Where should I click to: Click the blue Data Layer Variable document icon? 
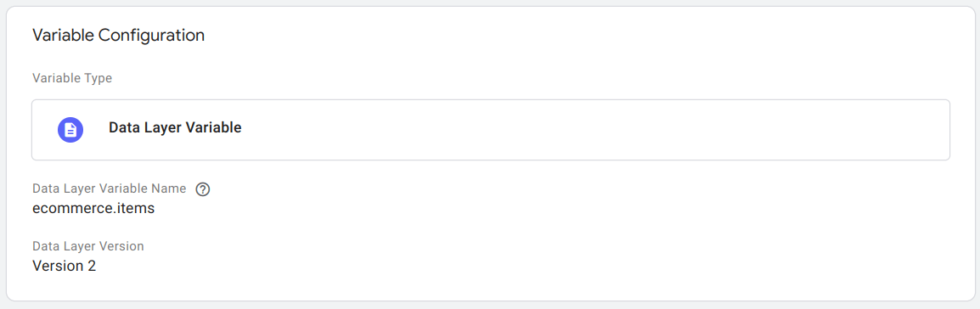(70, 129)
